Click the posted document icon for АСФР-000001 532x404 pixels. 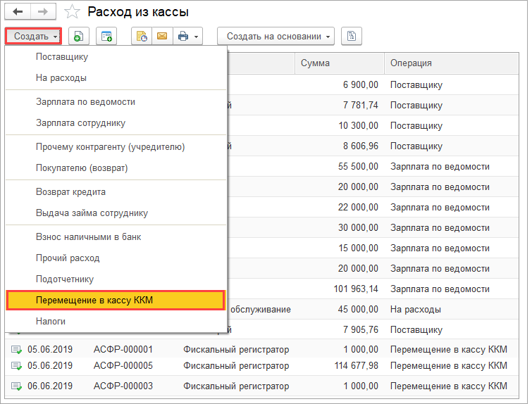click(x=16, y=349)
